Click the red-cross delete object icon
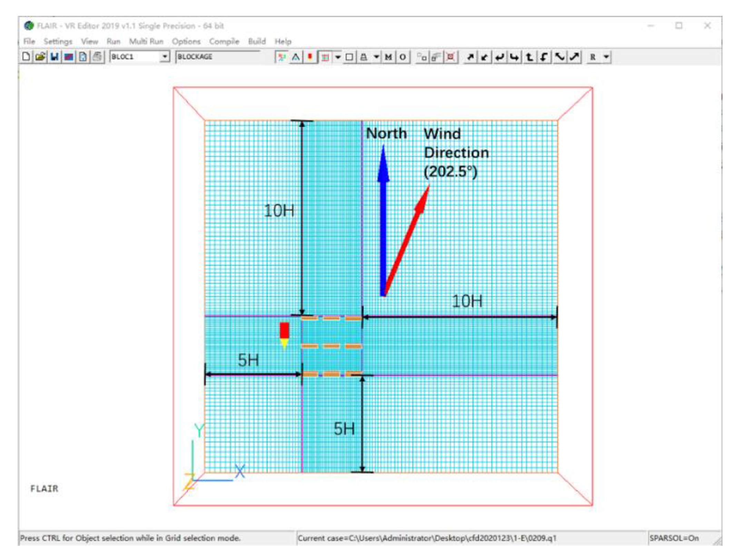 click(450, 57)
